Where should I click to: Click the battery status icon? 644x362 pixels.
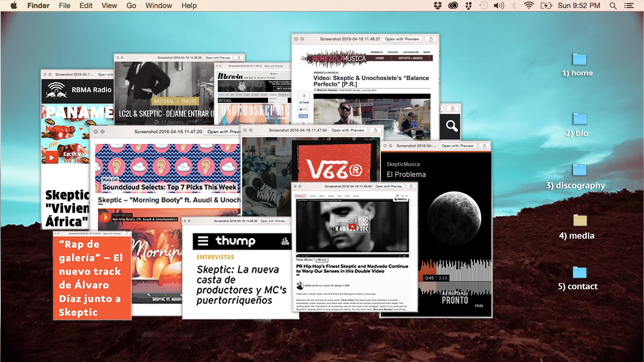[546, 5]
